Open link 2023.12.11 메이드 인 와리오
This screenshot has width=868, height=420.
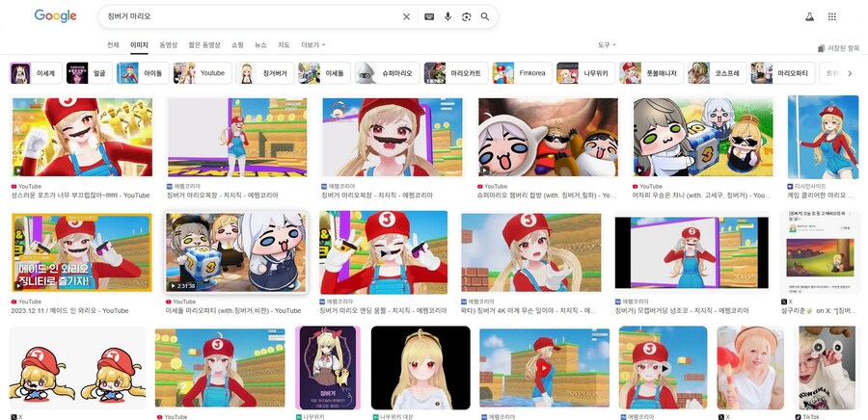click(69, 310)
